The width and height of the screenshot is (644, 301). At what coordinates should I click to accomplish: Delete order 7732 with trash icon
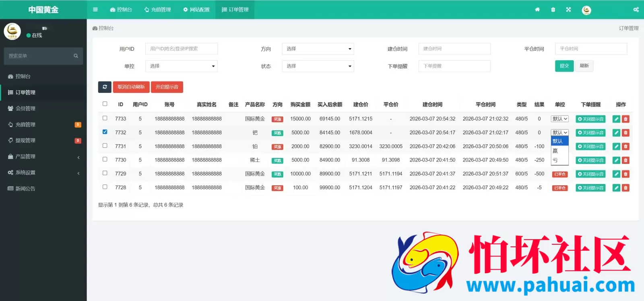coord(625,133)
